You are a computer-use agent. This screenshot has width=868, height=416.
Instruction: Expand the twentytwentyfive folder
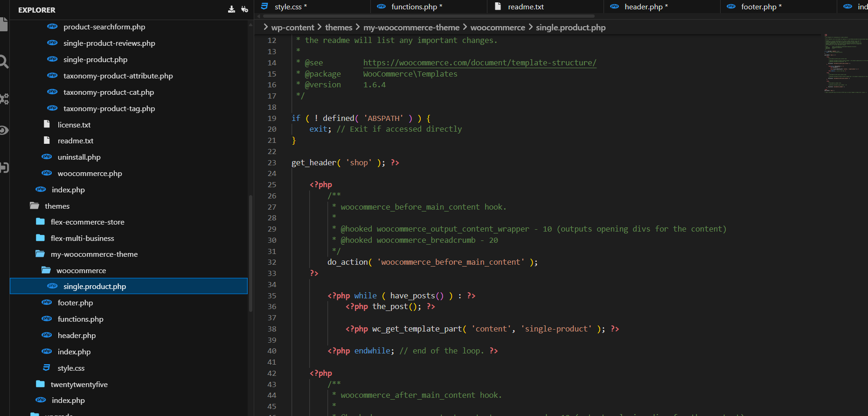(41, 384)
